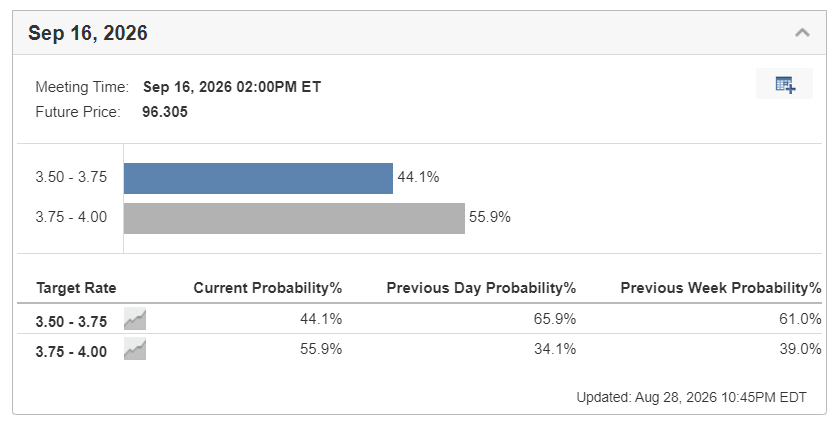Click the Target Rate column header
This screenshot has width=834, height=421.
pyautogui.click(x=76, y=288)
